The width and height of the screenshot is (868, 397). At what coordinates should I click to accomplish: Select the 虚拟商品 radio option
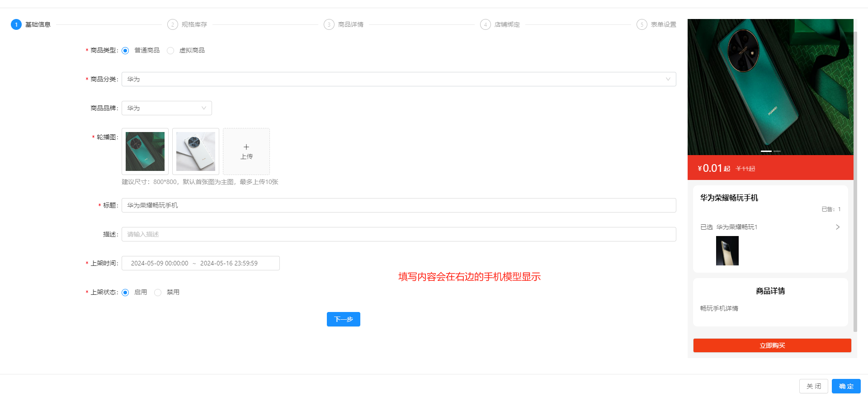tap(170, 51)
